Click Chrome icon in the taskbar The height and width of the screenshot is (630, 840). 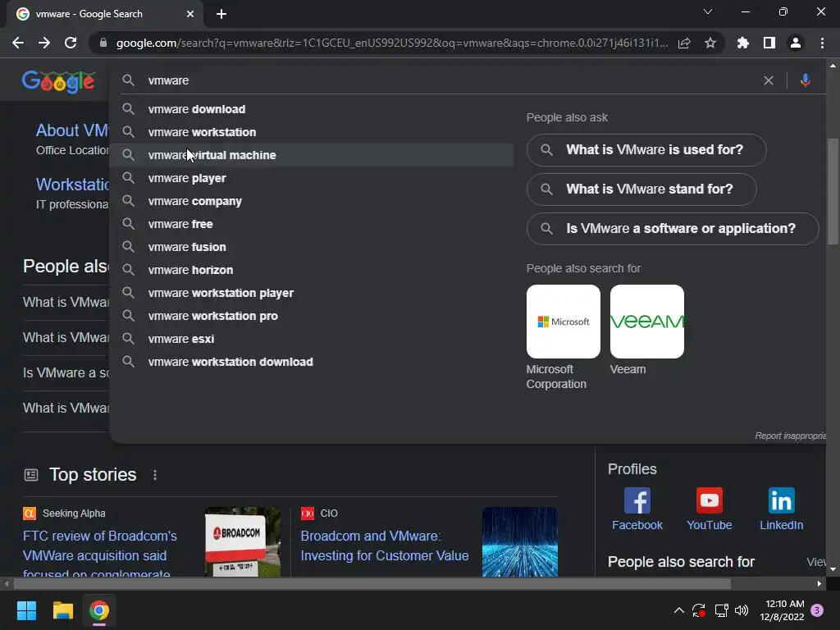(99, 610)
